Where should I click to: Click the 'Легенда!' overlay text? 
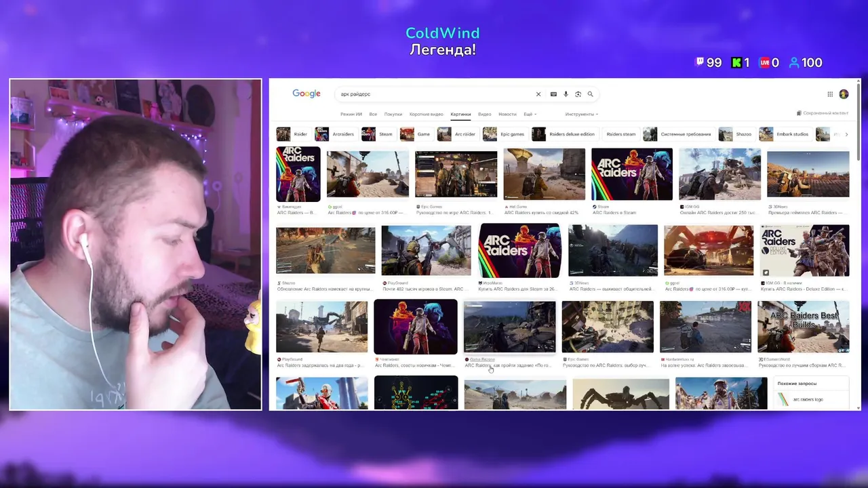[442, 50]
